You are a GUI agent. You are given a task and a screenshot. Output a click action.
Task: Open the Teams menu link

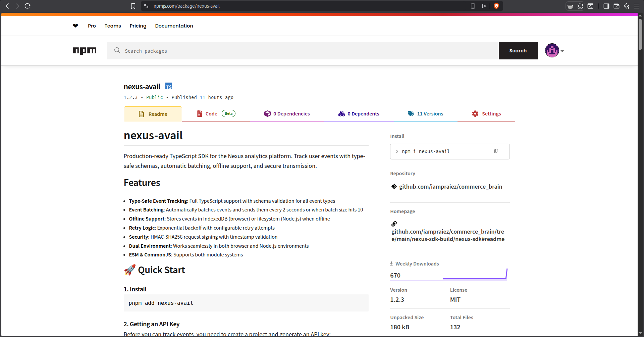(x=113, y=26)
